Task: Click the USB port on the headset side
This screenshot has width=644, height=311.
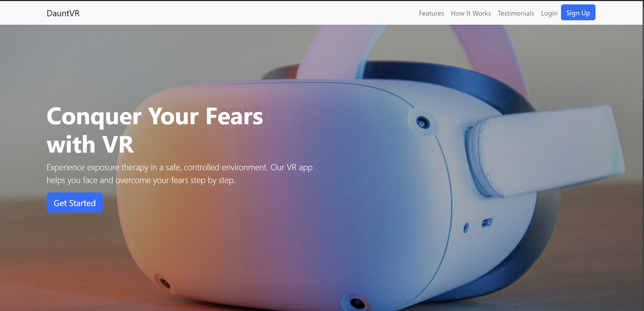Action: (x=487, y=223)
